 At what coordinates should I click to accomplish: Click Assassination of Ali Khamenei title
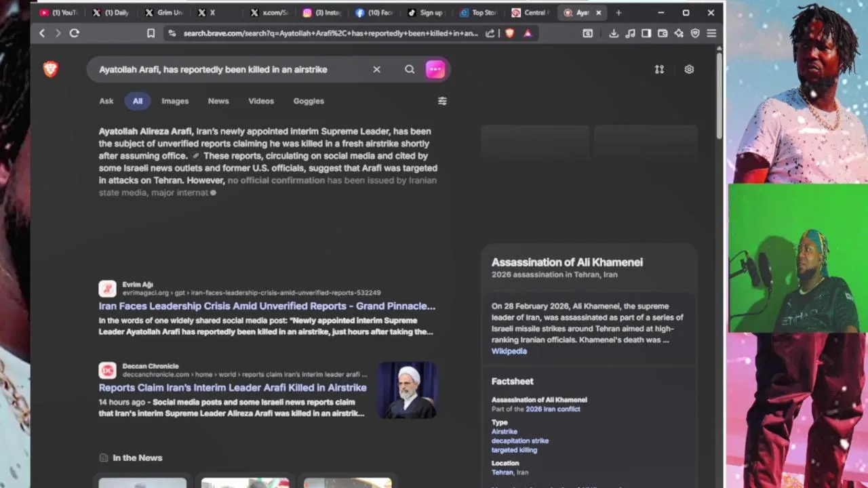point(567,262)
